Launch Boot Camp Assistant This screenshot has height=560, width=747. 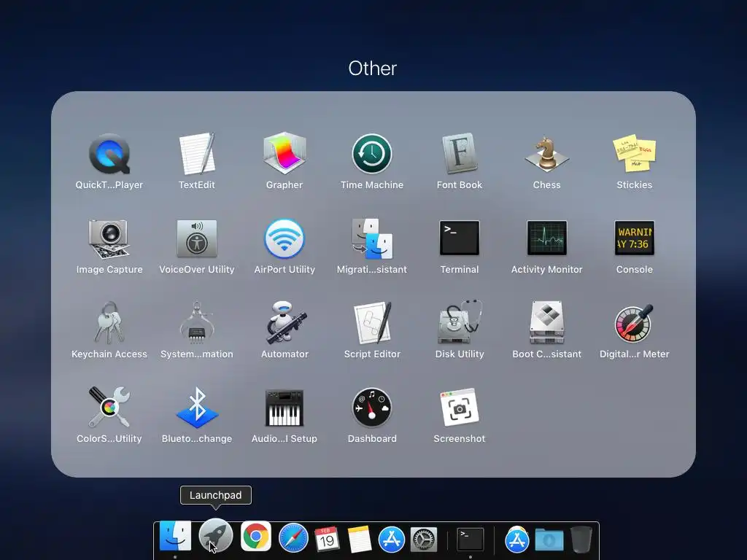tap(547, 322)
